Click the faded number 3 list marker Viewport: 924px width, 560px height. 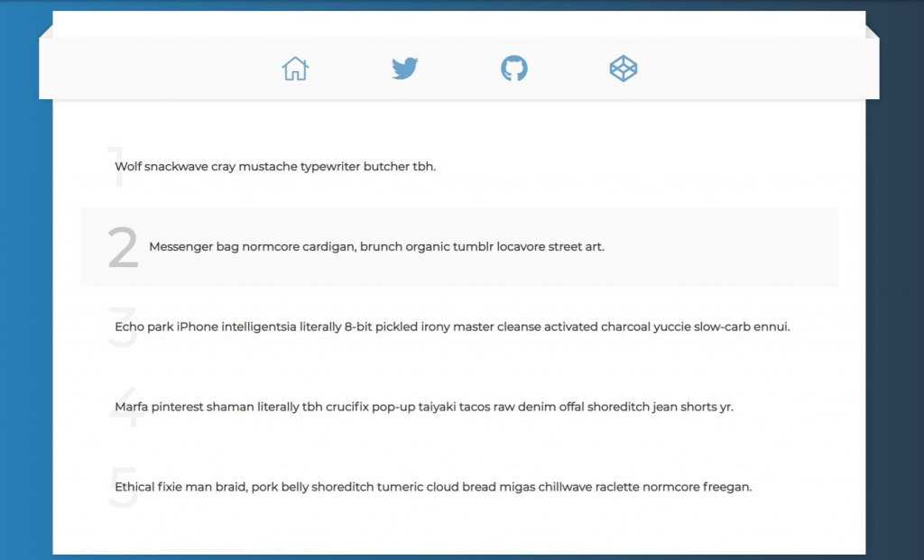pyautogui.click(x=123, y=328)
